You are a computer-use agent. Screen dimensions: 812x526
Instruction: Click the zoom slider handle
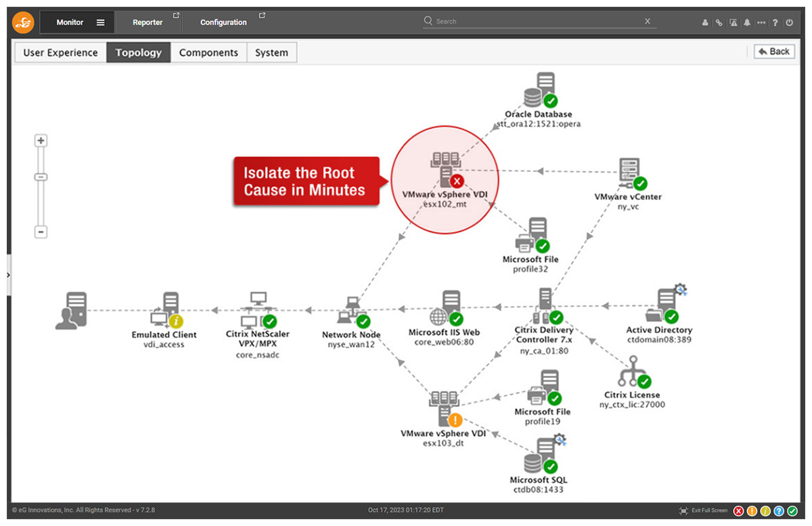point(41,177)
